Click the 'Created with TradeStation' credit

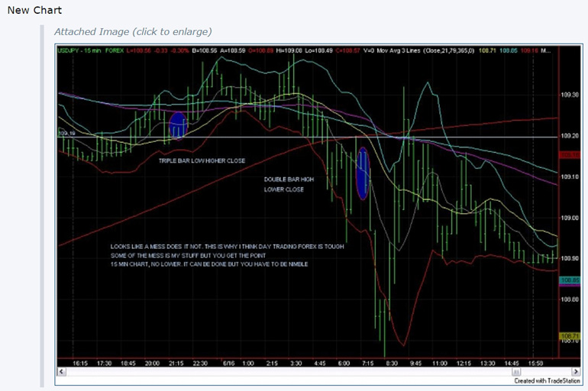tap(547, 381)
